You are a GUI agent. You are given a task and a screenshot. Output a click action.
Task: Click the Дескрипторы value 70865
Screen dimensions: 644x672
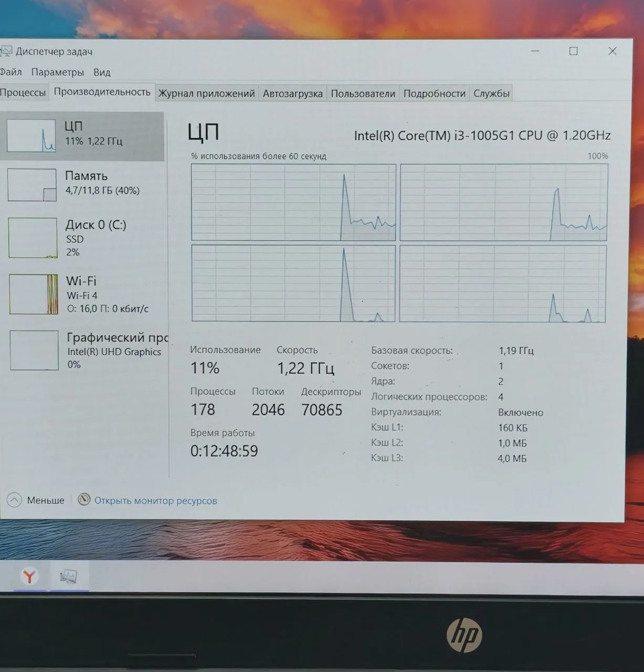tap(322, 409)
